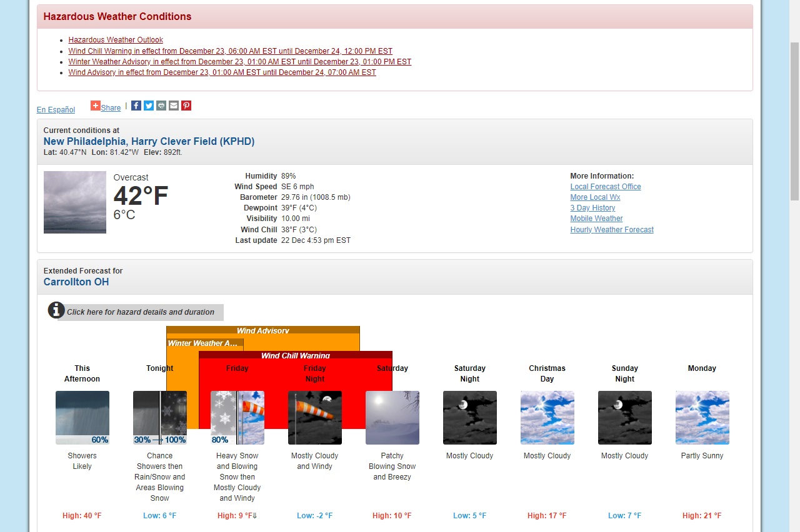The width and height of the screenshot is (800, 532).
Task: Click the Last update '22 Dec 4:53 pm EST' value
Action: coord(316,240)
